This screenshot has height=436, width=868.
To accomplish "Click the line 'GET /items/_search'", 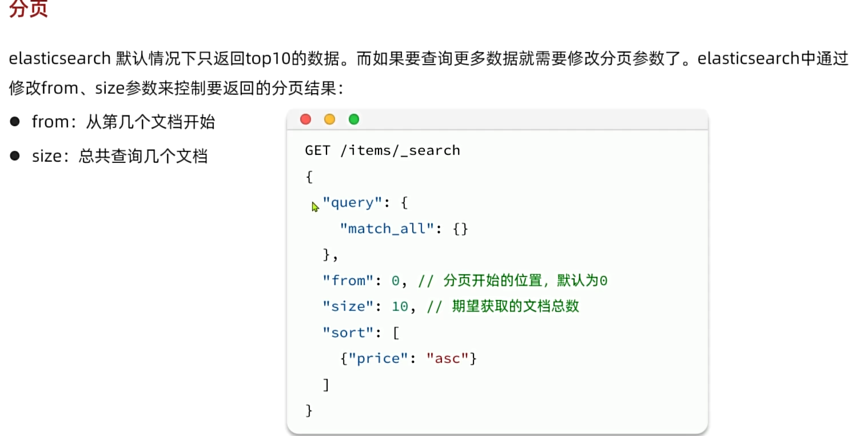I will (383, 150).
